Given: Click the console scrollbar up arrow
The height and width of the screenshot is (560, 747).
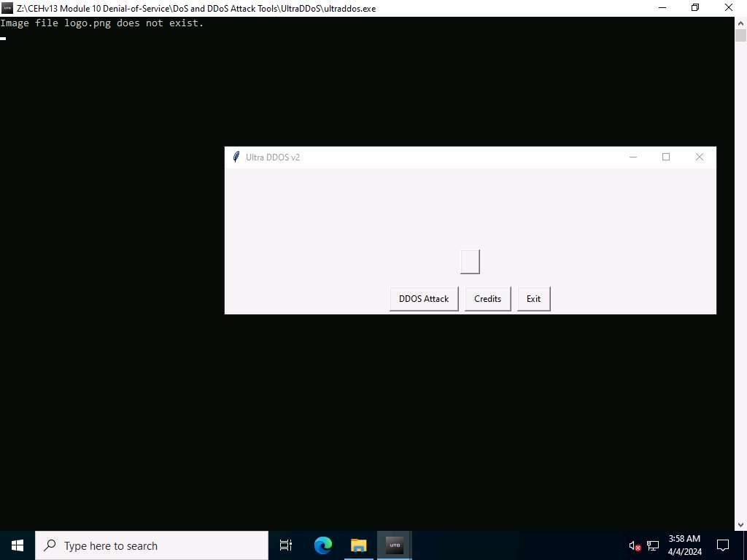Looking at the screenshot, I should 740,23.
